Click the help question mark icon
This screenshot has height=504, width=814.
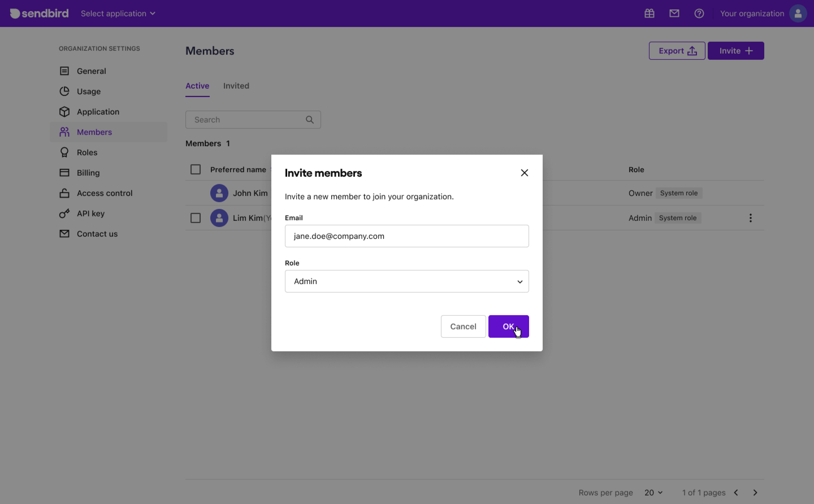coord(699,13)
